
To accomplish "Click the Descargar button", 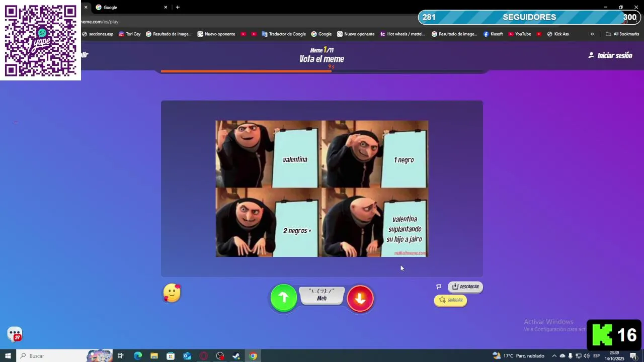I will tap(465, 287).
